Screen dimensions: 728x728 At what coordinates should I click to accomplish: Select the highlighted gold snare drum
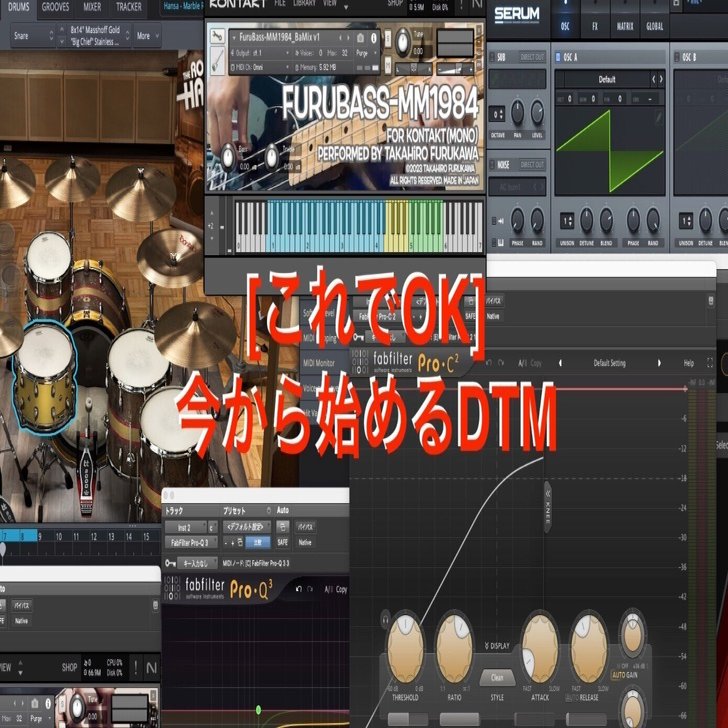pyautogui.click(x=45, y=376)
